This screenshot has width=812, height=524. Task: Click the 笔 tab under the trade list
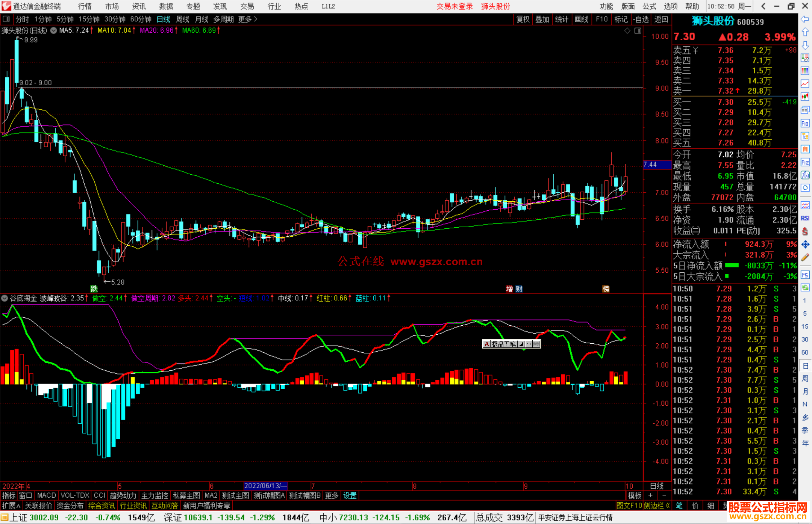pyautogui.click(x=679, y=506)
